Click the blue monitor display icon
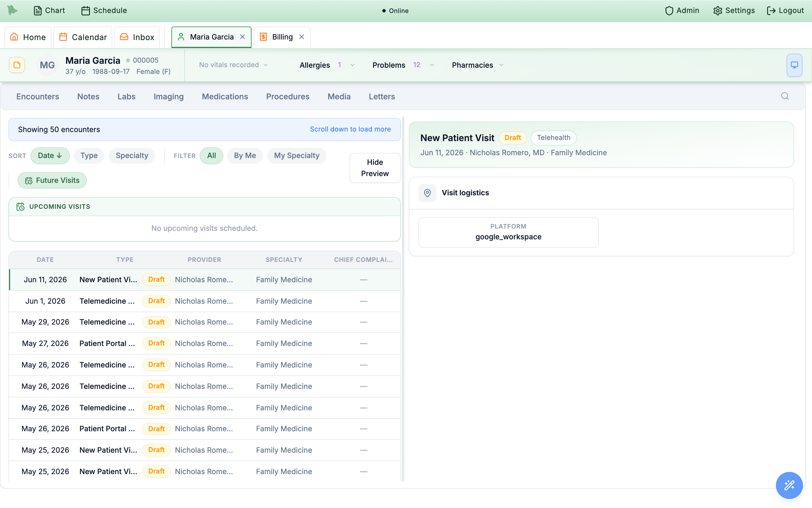Image resolution: width=812 pixels, height=508 pixels. (794, 65)
